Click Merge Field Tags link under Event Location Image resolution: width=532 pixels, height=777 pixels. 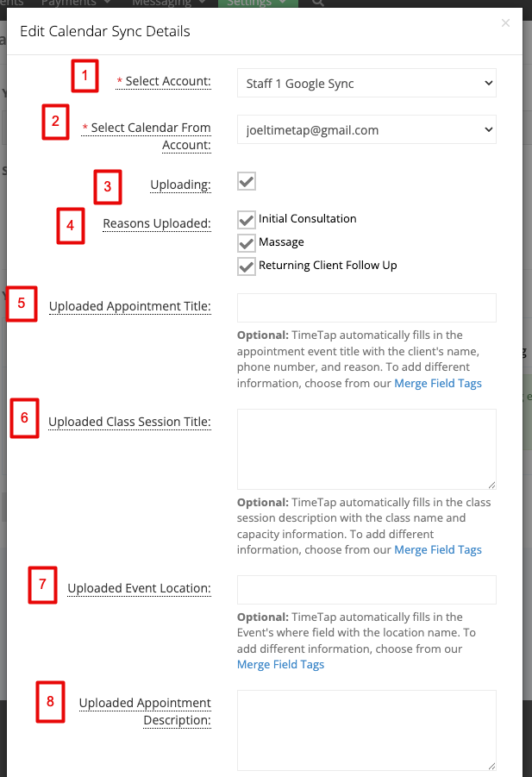pyautogui.click(x=280, y=665)
